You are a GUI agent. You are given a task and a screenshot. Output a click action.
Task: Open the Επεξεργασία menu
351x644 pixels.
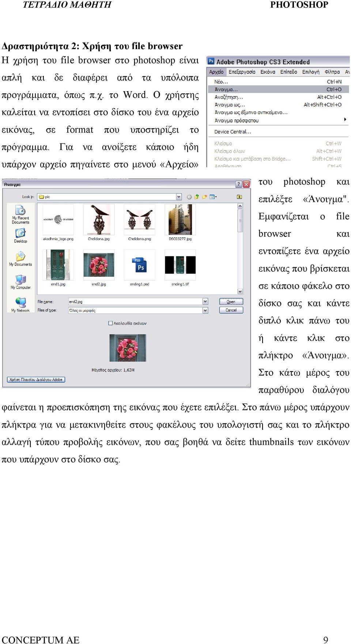tap(242, 72)
